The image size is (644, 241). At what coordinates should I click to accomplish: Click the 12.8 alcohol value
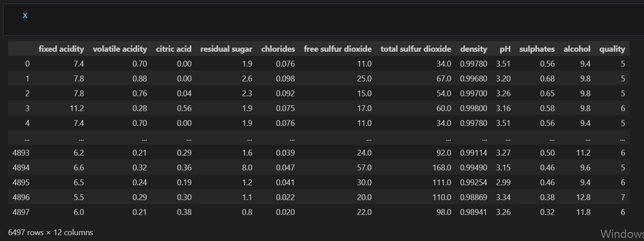pyautogui.click(x=583, y=197)
